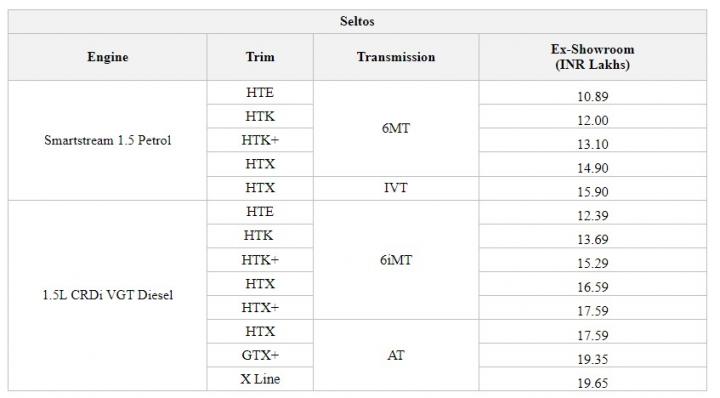Select the HTX+ trim cell
Image resolution: width=720 pixels, height=398 pixels.
click(x=260, y=308)
